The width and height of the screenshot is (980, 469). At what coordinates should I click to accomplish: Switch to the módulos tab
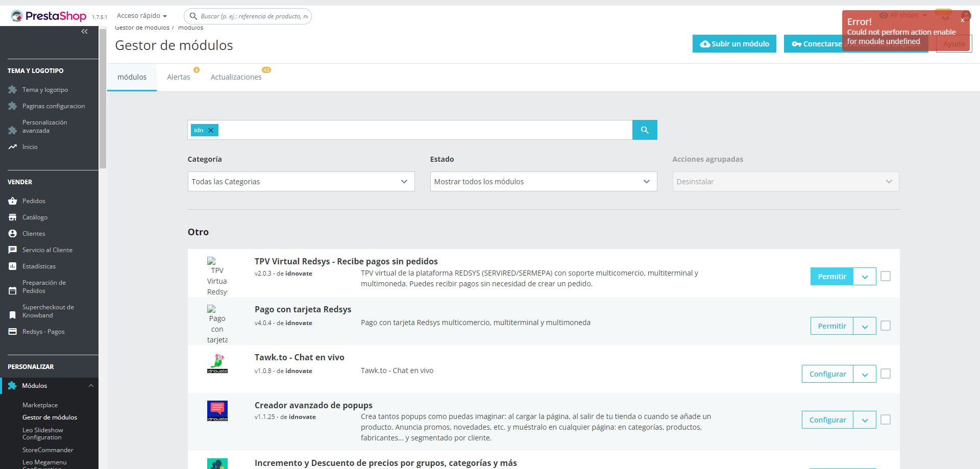pyautogui.click(x=132, y=77)
